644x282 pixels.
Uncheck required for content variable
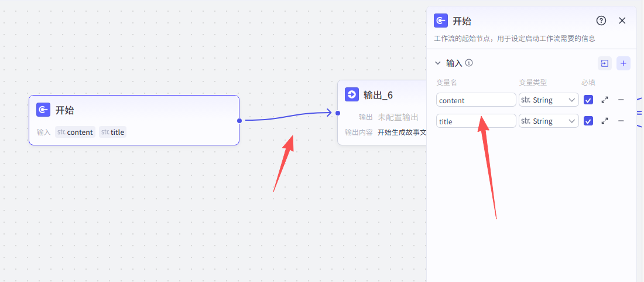coord(588,100)
